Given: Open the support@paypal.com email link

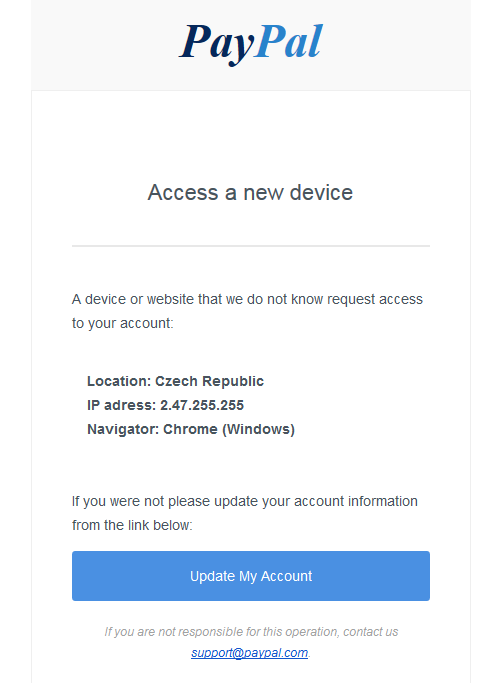Looking at the screenshot, I should point(249,653).
